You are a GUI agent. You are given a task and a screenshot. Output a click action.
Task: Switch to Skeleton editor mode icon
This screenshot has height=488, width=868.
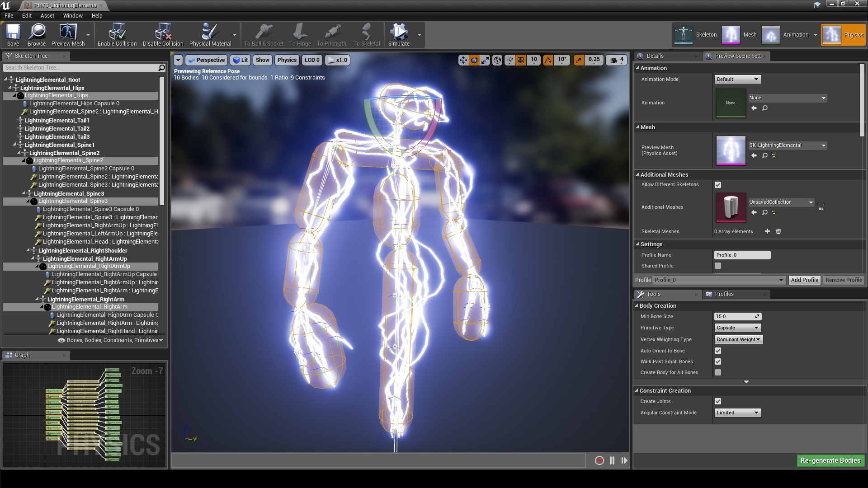[x=683, y=34]
